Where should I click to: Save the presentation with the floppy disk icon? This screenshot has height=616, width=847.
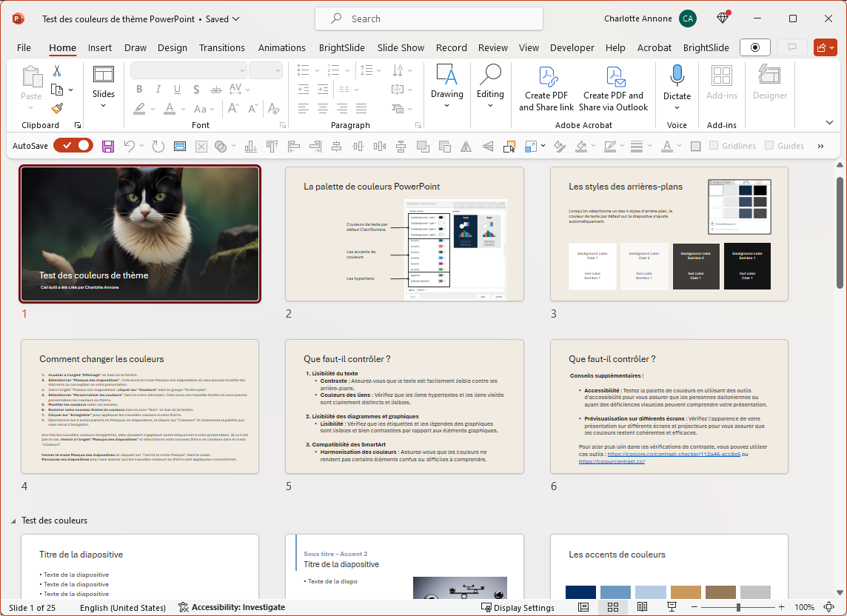(108, 146)
